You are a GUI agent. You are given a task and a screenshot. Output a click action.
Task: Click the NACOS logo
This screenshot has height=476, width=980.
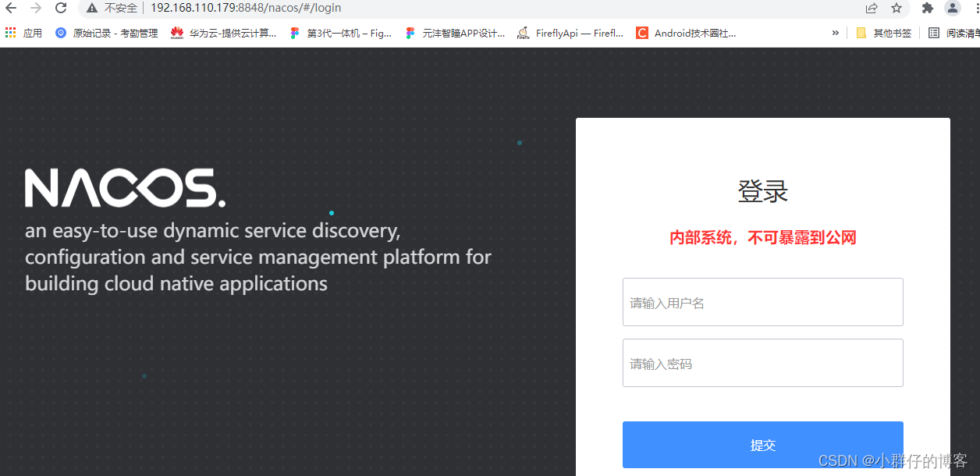(125, 188)
